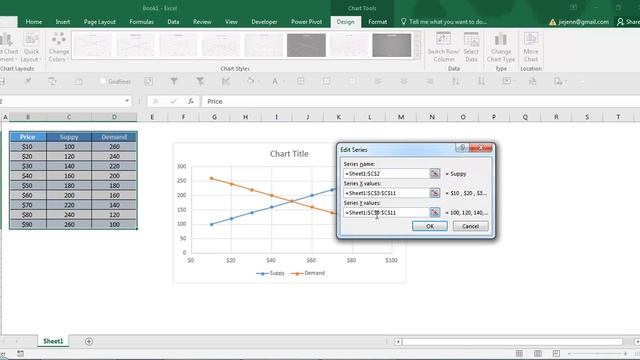
Task: Click the insert function fx icon
Action: (191, 101)
